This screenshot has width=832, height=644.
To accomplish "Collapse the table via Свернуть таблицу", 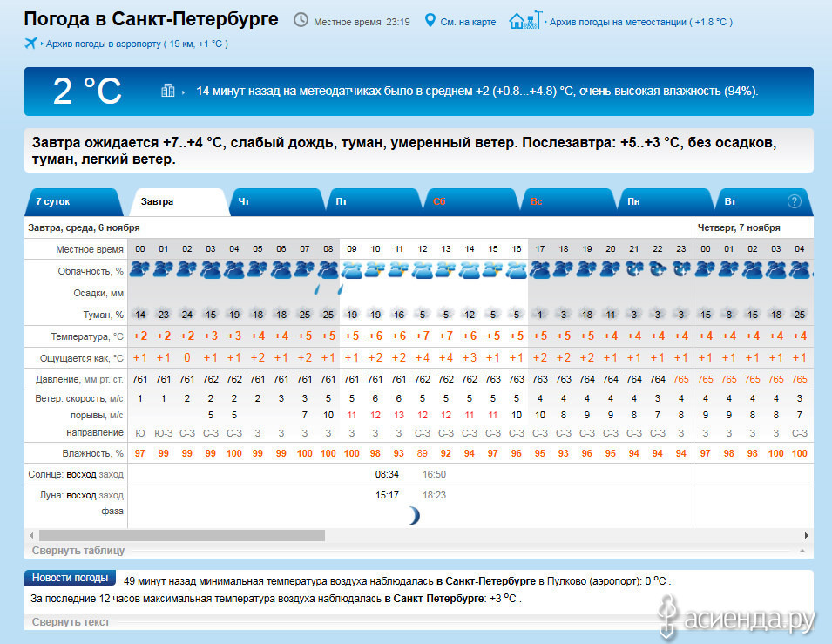I will coord(78,551).
